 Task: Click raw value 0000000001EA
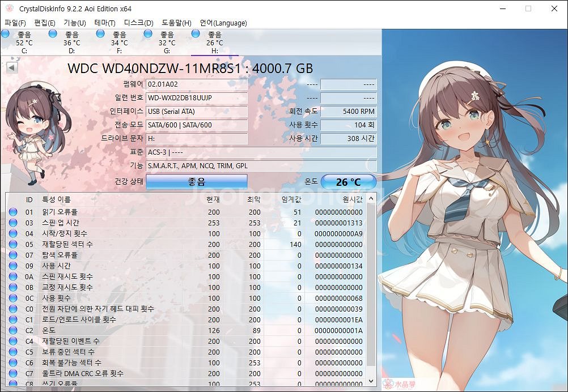click(x=338, y=320)
